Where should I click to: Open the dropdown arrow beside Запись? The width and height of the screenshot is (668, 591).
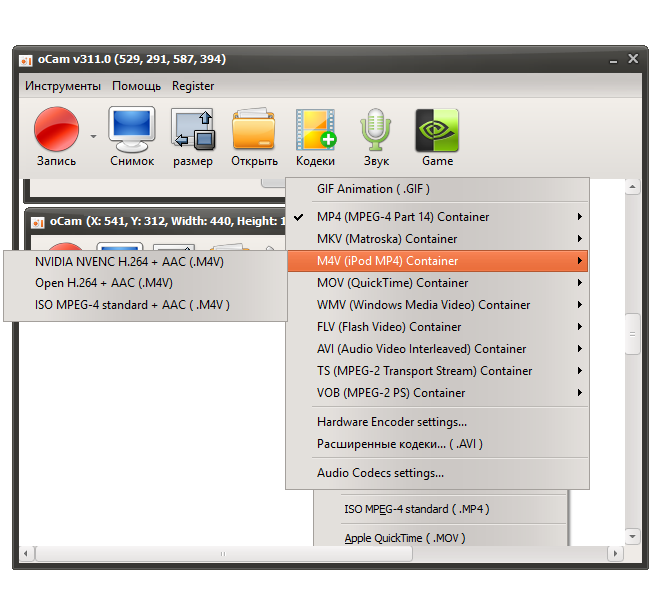[93, 137]
